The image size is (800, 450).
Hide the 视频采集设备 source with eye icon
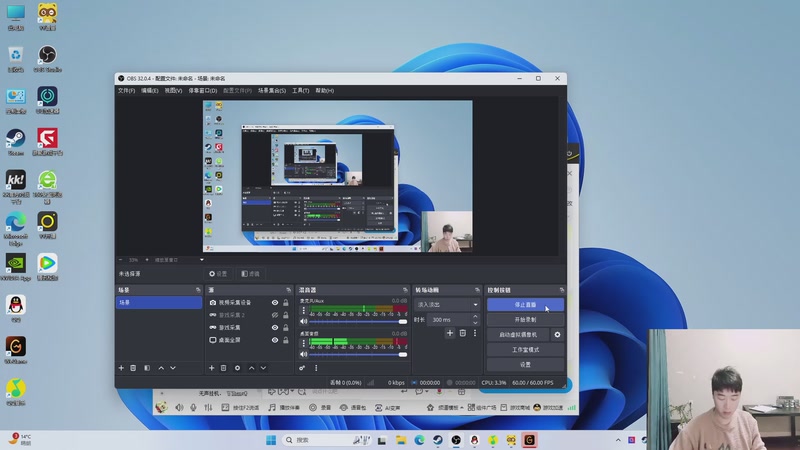[x=275, y=302]
